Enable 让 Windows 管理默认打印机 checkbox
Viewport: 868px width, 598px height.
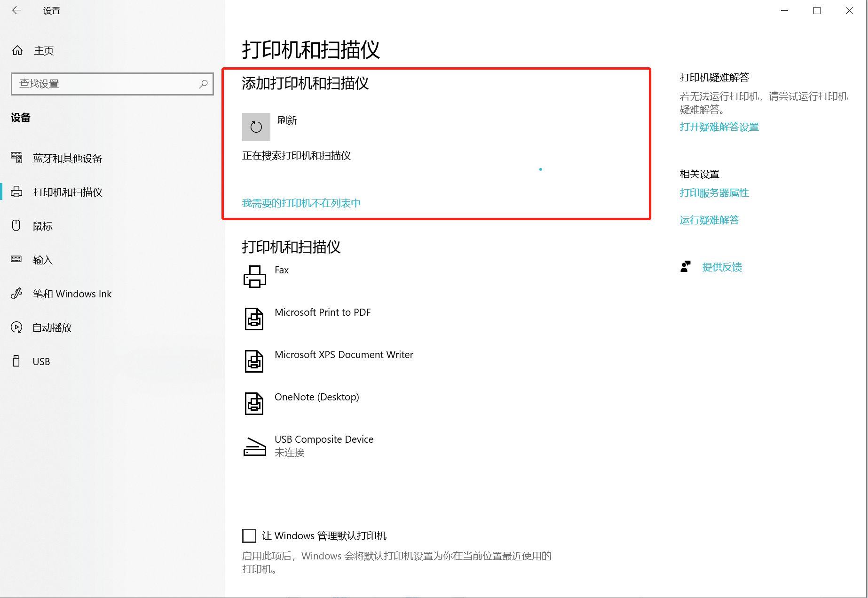249,535
